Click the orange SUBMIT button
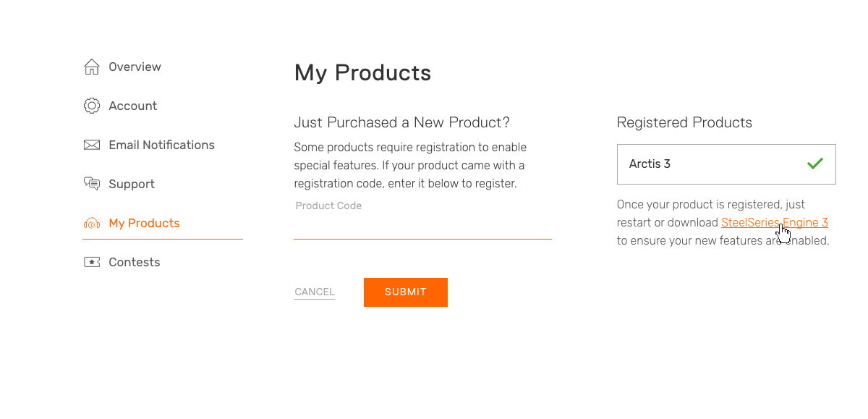Image resolution: width=868 pixels, height=419 pixels. tap(406, 292)
